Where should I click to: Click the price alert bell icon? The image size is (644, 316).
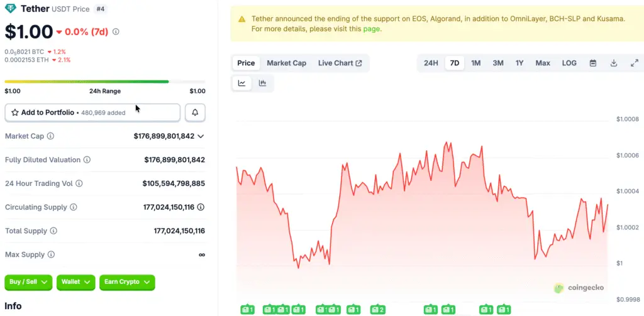click(195, 112)
